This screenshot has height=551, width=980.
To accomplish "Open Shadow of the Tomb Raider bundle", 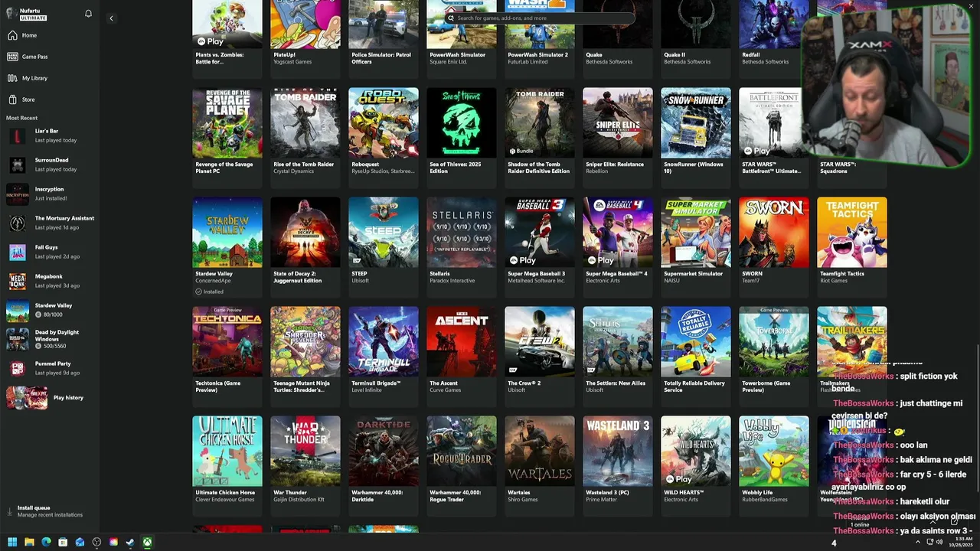I will [540, 138].
